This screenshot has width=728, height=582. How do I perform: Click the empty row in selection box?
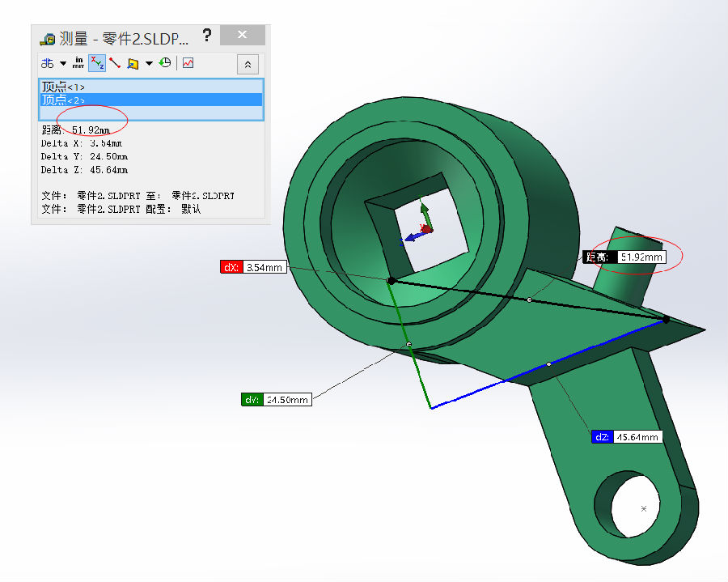click(x=150, y=113)
